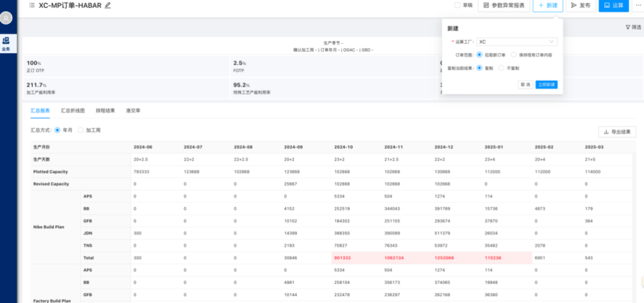Open the 业务 sidebar module
Viewport: 644px width, 303px height.
[6, 44]
